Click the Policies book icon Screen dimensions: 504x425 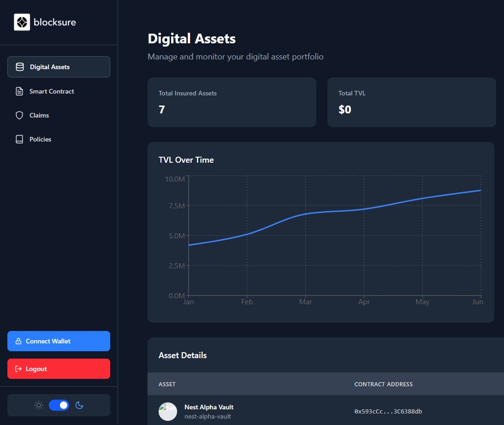[x=19, y=139]
